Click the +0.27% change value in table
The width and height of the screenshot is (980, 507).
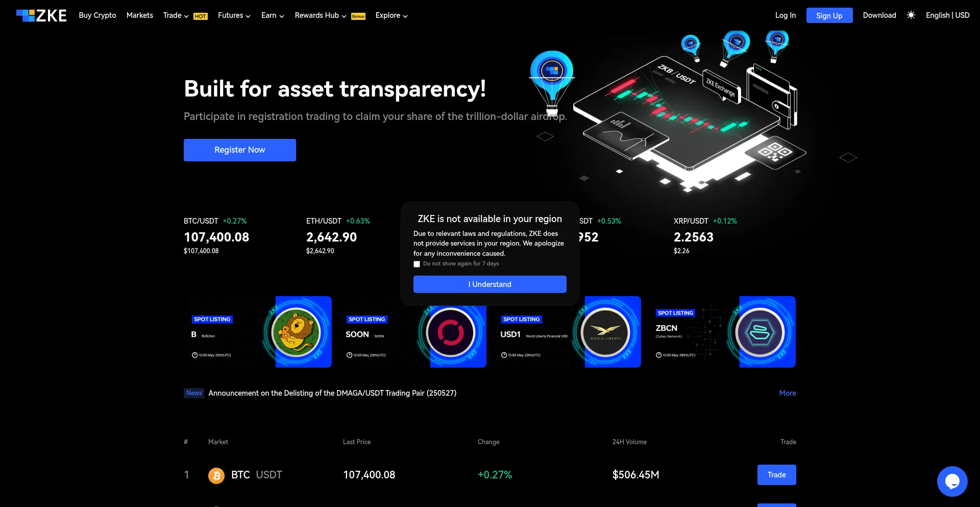click(x=495, y=475)
